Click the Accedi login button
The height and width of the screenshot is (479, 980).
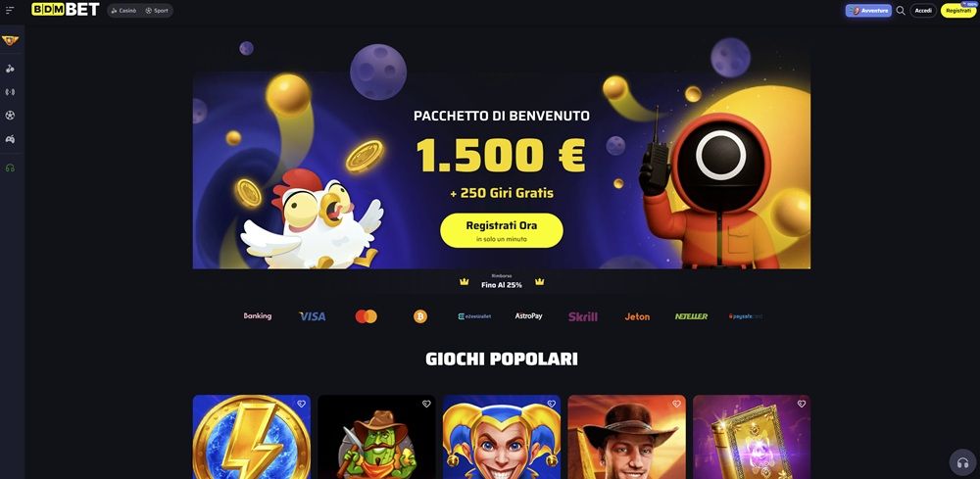(x=923, y=11)
